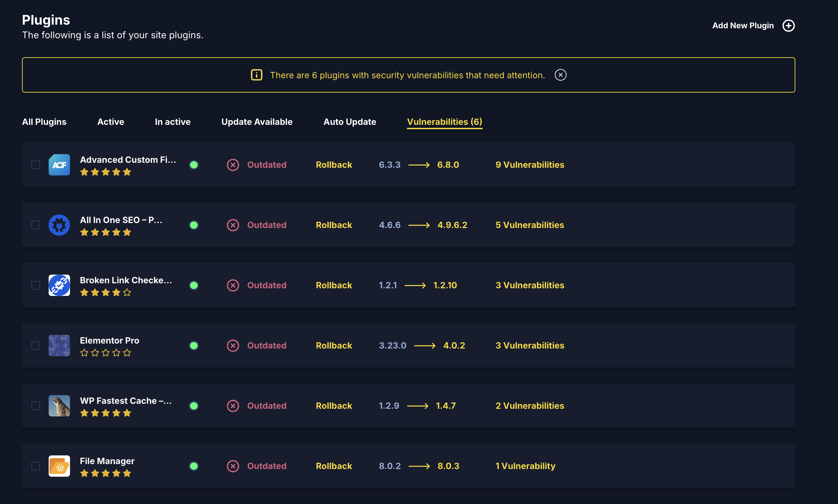Click the Elementor Pro plugin thumbnail
This screenshot has height=504, width=838.
[x=59, y=346]
